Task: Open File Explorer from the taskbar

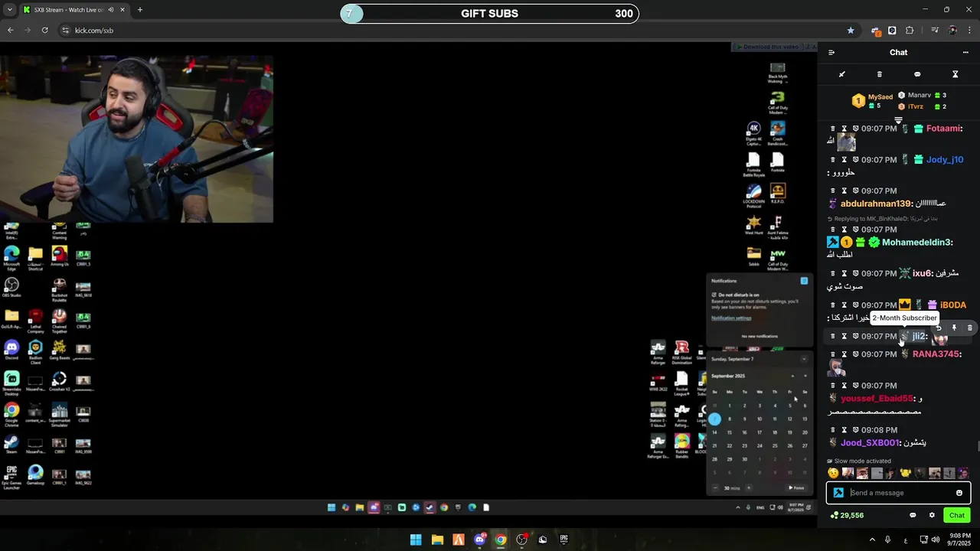Action: point(437,540)
